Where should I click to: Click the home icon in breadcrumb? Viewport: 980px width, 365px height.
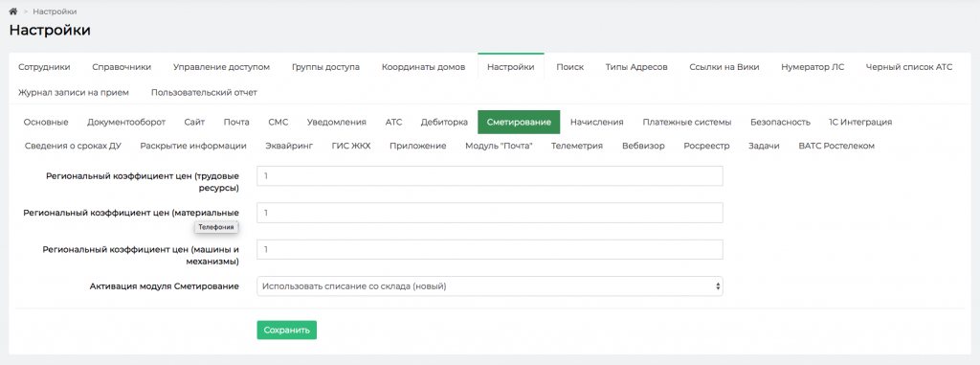[x=12, y=11]
